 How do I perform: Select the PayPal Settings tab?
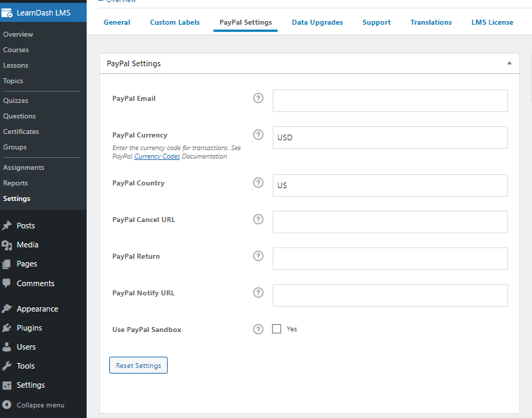coord(246,23)
